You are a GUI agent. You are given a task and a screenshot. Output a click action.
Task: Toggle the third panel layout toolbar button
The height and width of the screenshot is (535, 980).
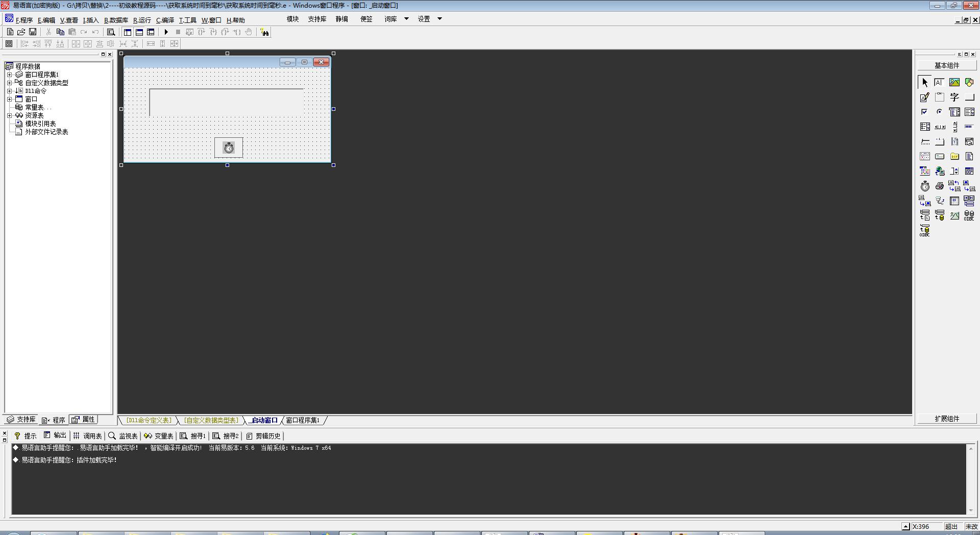pyautogui.click(x=151, y=32)
